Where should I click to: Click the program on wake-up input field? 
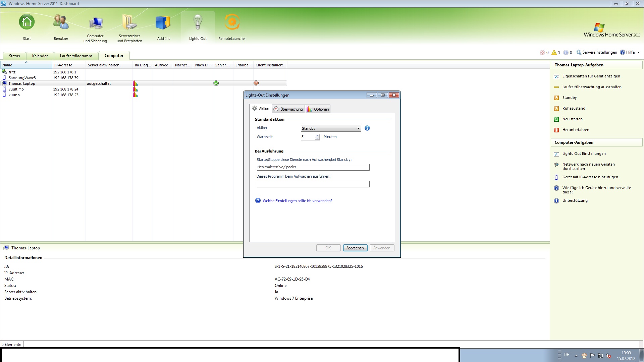313,184
